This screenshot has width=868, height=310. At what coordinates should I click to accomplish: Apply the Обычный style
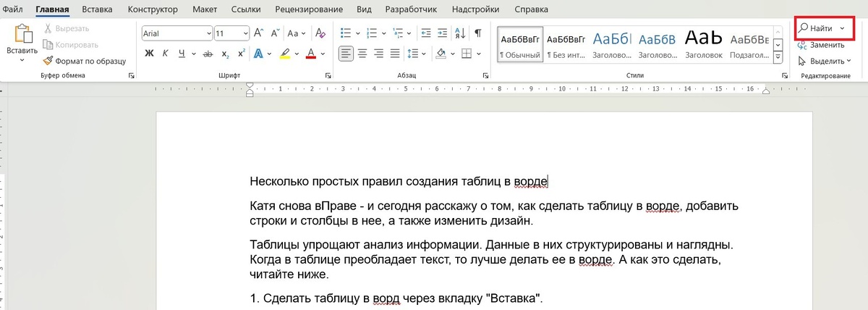coord(520,43)
